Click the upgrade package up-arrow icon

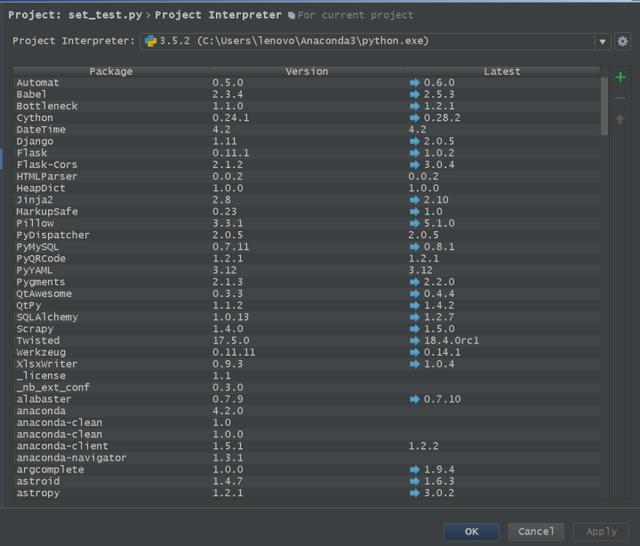coord(621,119)
